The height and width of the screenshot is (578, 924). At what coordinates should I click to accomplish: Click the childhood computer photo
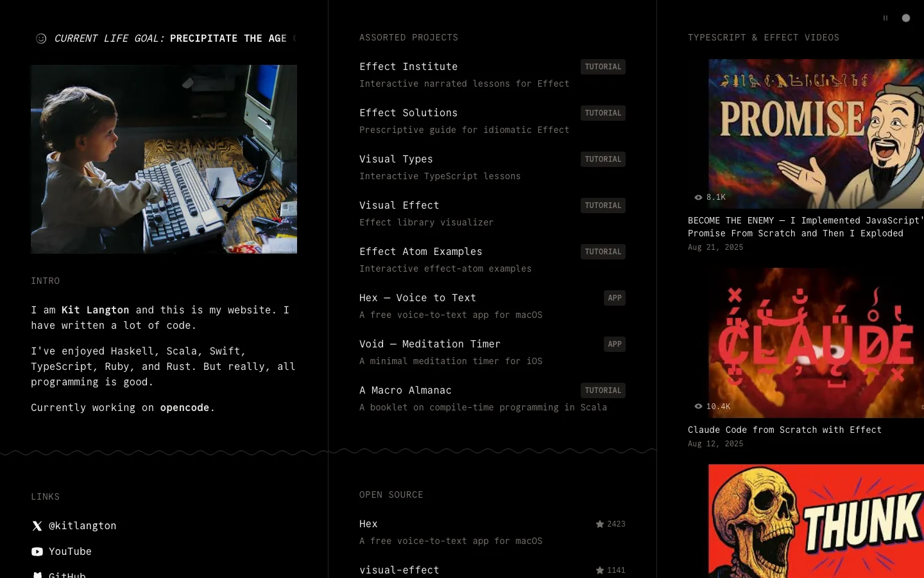point(164,159)
